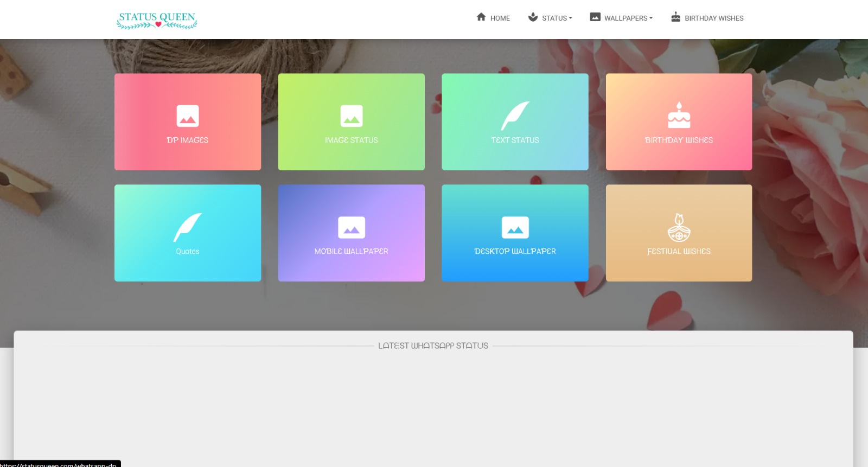Open the Desktop Wallpaper label link
This screenshot has height=467, width=868.
point(515,252)
